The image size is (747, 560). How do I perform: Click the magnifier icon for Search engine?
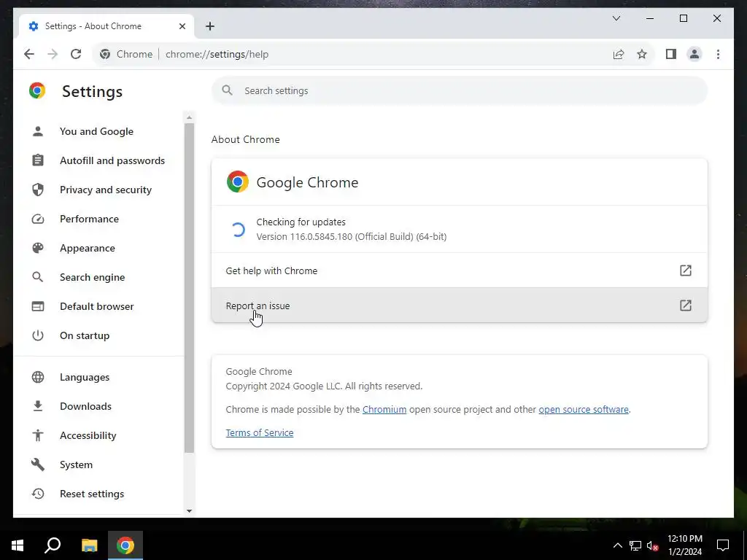(38, 277)
